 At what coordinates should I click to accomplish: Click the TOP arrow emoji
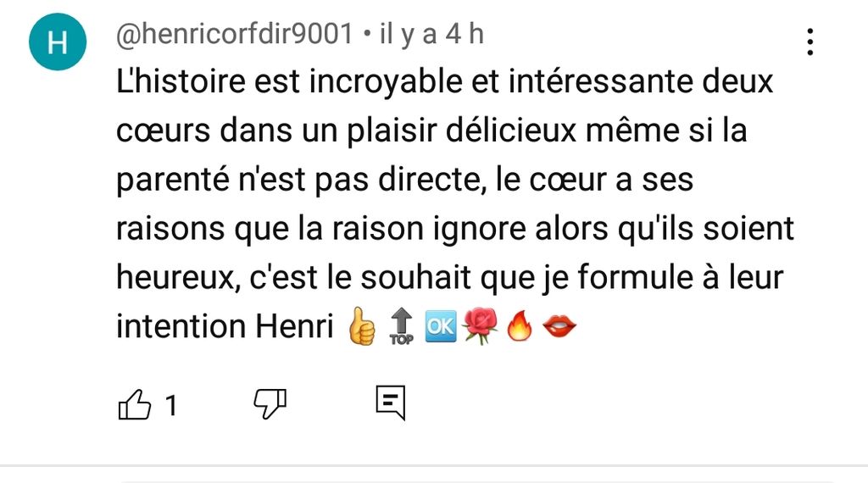coord(401,326)
